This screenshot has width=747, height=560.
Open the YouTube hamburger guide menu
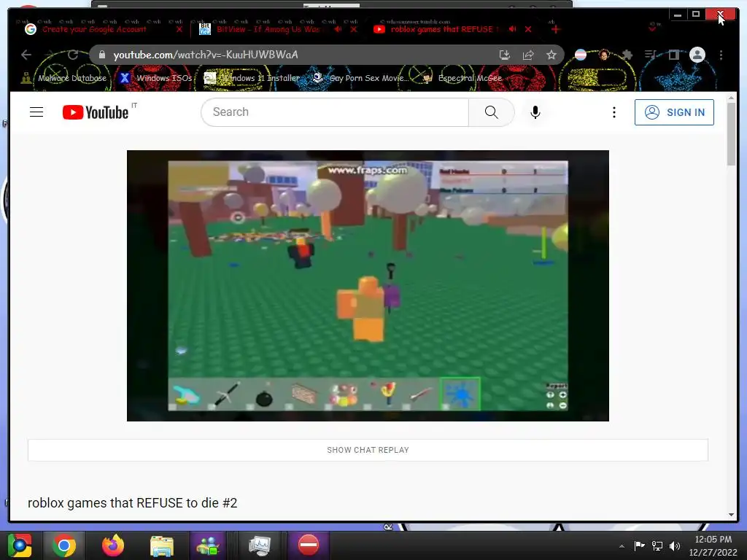point(36,112)
